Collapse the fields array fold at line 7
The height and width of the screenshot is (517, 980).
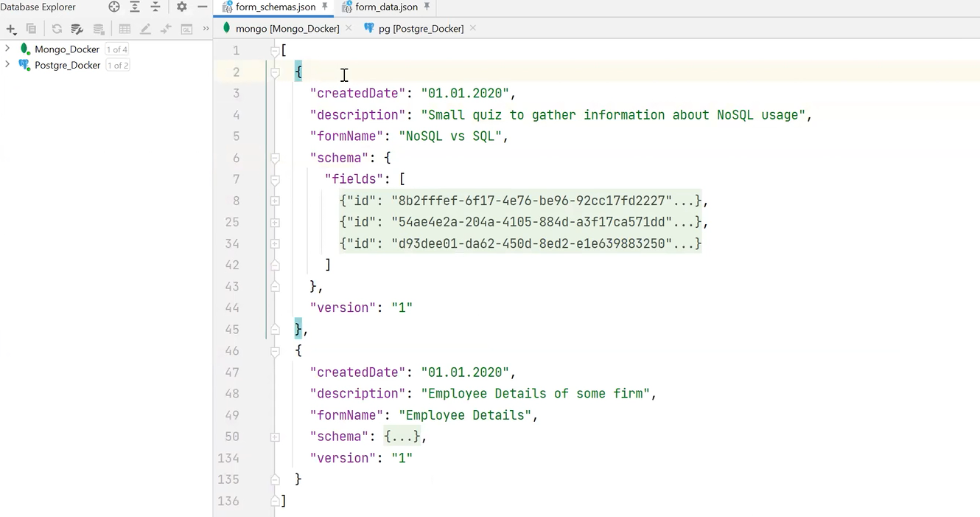click(x=275, y=178)
